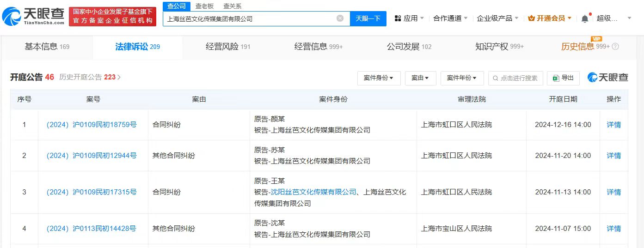Open the 案件年份 filter dropdown

point(462,78)
